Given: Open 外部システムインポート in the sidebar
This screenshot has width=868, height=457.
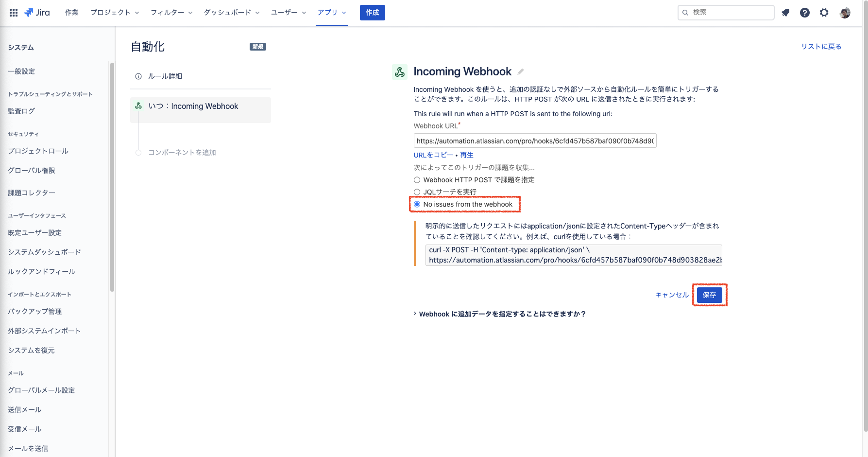Looking at the screenshot, I should pyautogui.click(x=44, y=331).
